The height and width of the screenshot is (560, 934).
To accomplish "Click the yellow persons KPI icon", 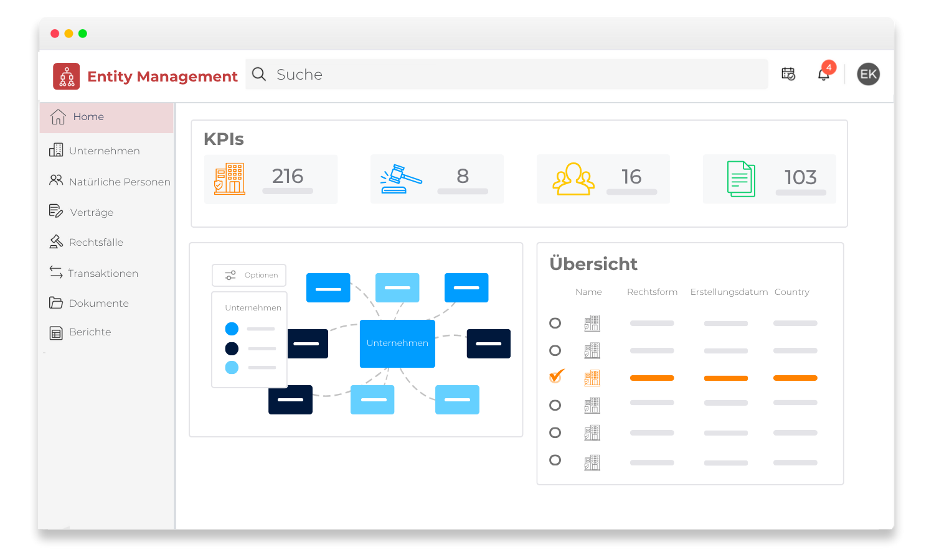I will pos(573,179).
